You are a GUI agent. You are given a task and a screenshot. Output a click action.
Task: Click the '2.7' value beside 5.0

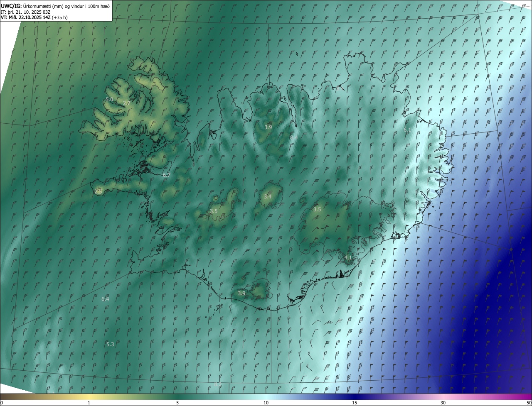(127, 103)
